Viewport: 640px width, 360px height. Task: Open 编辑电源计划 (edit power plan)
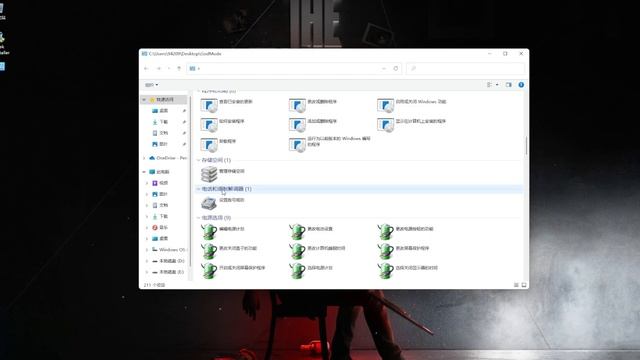pyautogui.click(x=223, y=231)
